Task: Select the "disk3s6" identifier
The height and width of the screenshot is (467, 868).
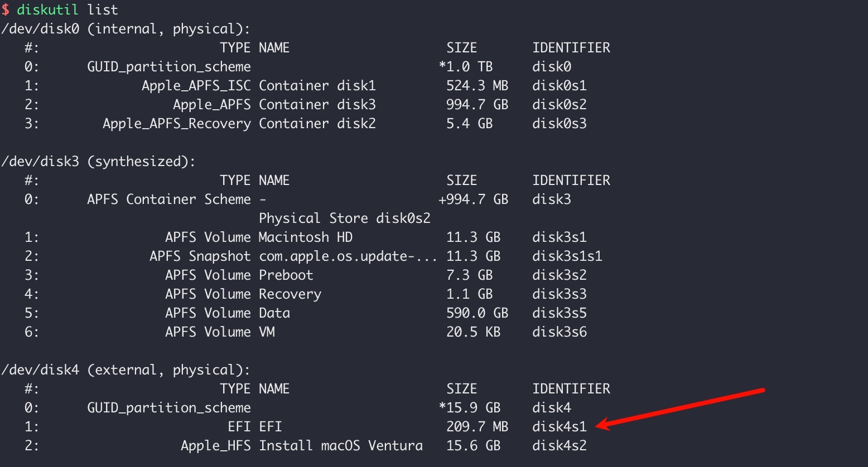Action: point(560,332)
